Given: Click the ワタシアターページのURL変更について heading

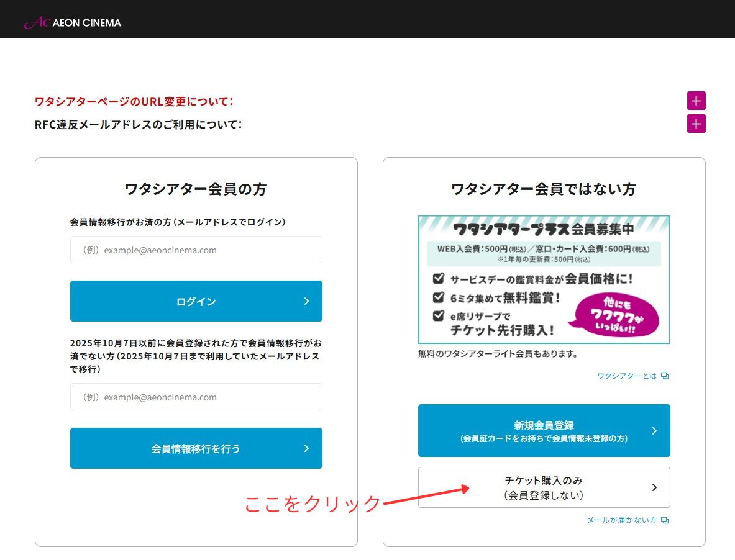Looking at the screenshot, I should [134, 101].
